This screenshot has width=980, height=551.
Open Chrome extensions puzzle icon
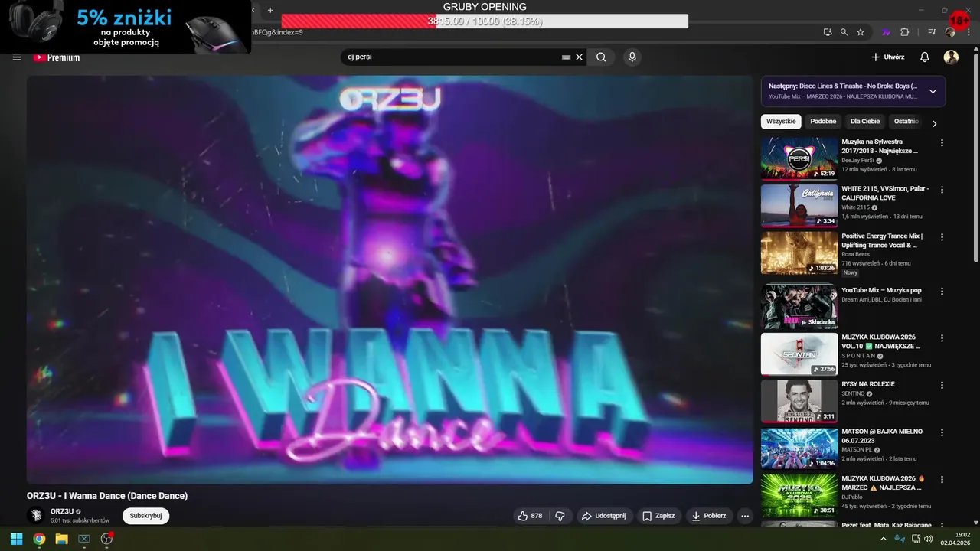905,32
